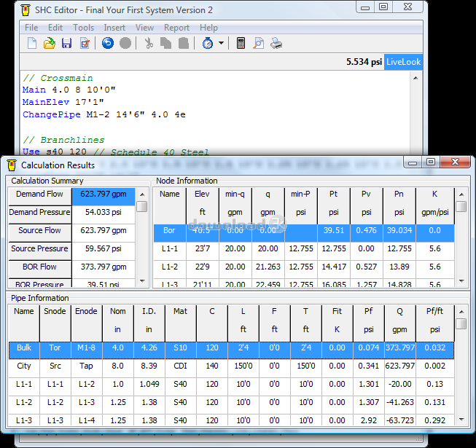Close the Calculation Results window
Screen dimensions: 476x448
pyautogui.click(x=455, y=162)
